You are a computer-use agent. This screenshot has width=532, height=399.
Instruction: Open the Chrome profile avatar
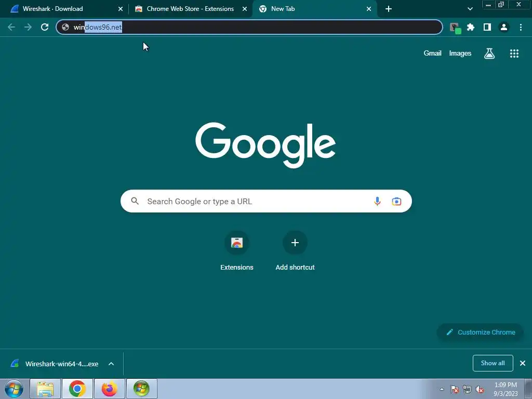tap(504, 27)
